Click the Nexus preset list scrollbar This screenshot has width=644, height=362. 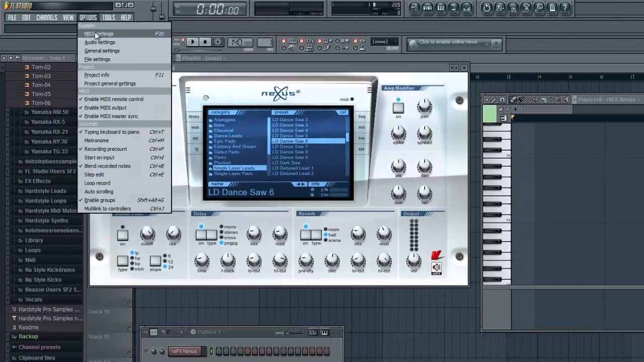pyautogui.click(x=347, y=146)
